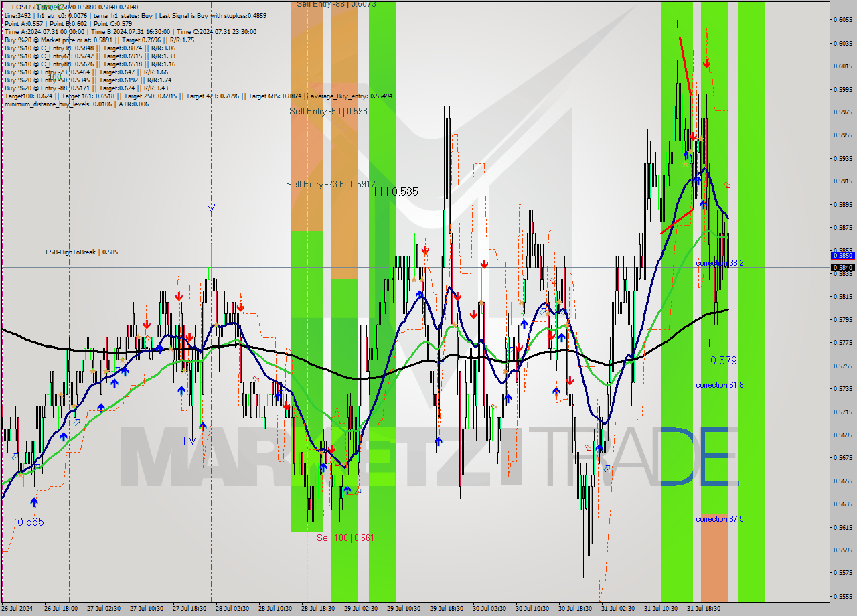Image resolution: width=857 pixels, height=616 pixels.
Task: Click the 0.5995 price axis value
Action: pyautogui.click(x=842, y=89)
